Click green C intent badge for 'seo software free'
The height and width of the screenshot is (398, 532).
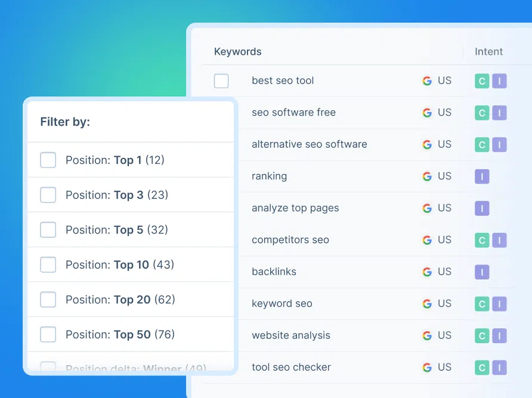pyautogui.click(x=482, y=113)
